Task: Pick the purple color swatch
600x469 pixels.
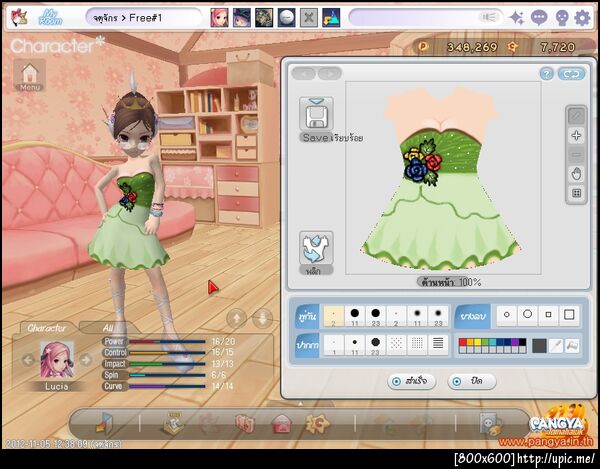Action: click(515, 342)
